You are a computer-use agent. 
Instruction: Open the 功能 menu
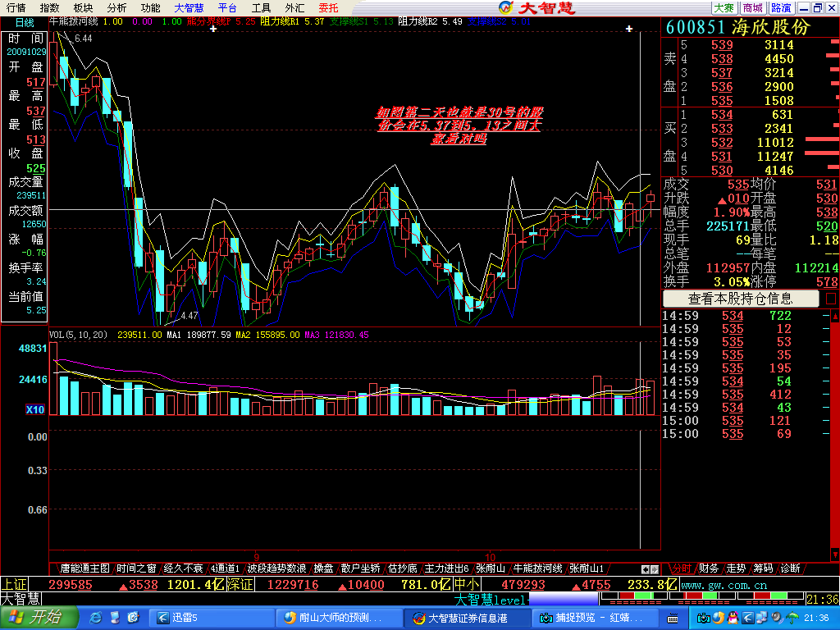point(150,8)
